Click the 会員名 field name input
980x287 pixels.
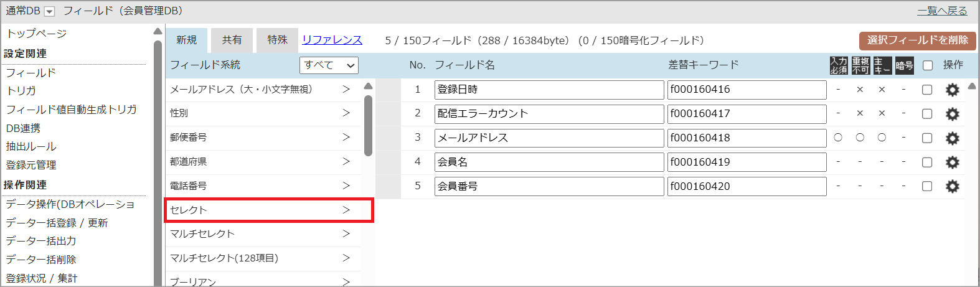tap(549, 162)
